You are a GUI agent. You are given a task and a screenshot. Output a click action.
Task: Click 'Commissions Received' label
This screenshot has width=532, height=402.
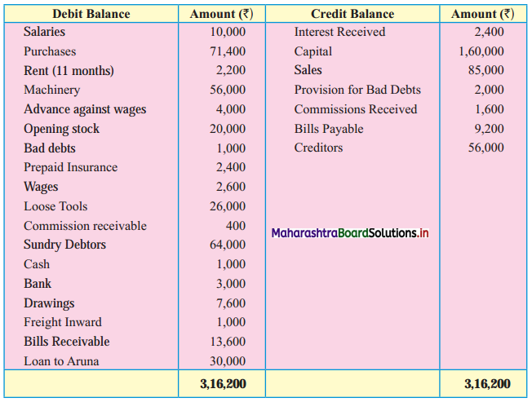pos(356,109)
